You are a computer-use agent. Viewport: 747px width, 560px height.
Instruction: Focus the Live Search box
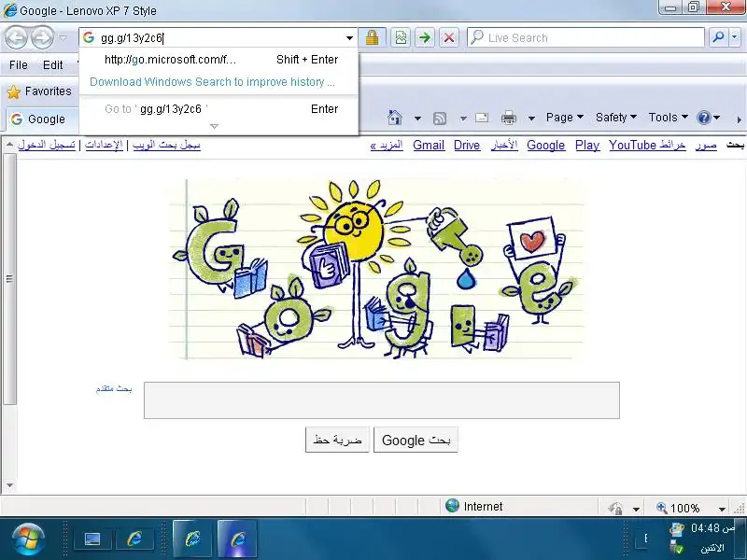coord(586,37)
